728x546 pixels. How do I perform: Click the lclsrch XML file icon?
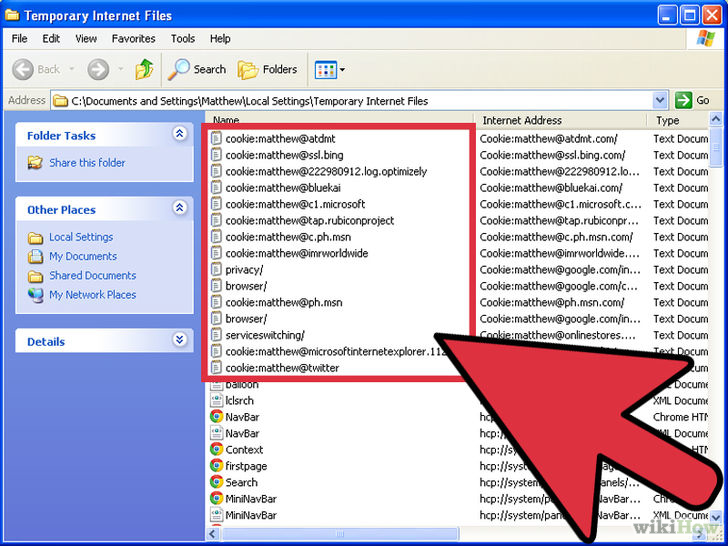click(216, 401)
